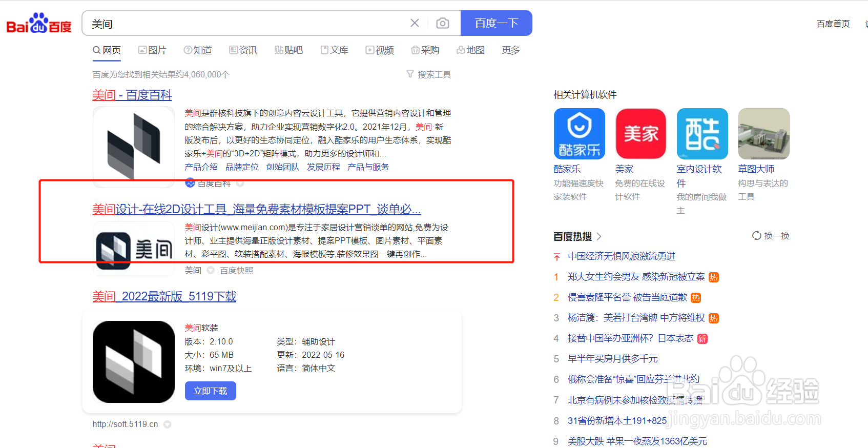Click the 草图大师 thumbnail
868x448 pixels.
[764, 134]
